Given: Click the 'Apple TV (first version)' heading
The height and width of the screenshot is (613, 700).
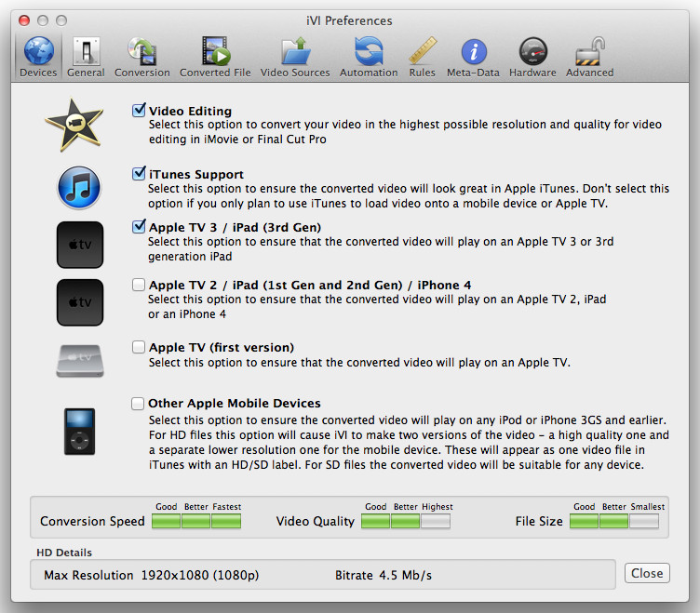Looking at the screenshot, I should tap(222, 347).
